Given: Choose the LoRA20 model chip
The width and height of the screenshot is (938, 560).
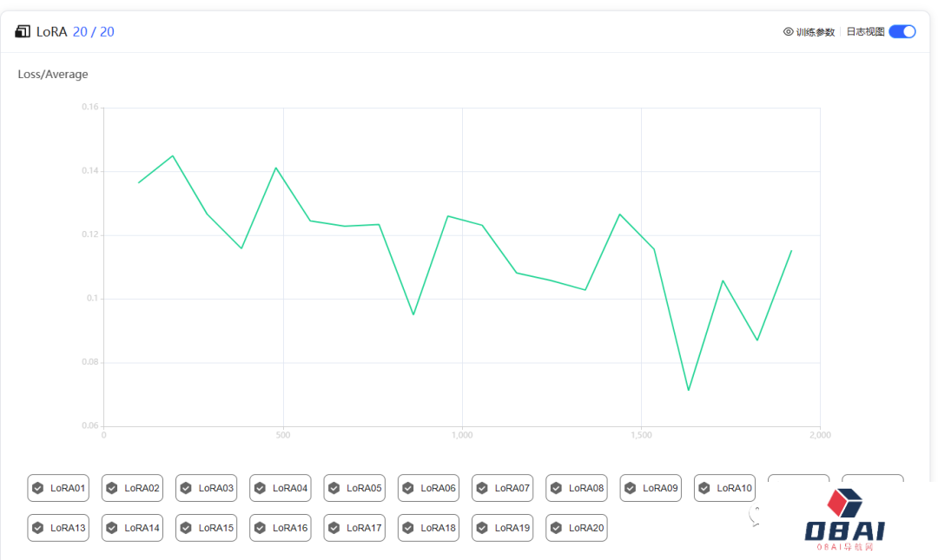Looking at the screenshot, I should [x=576, y=528].
